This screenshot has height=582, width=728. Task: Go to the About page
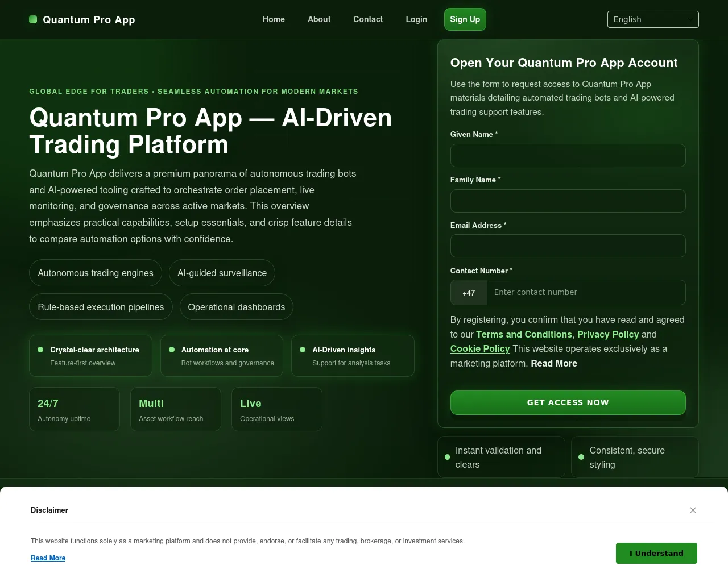(x=319, y=19)
